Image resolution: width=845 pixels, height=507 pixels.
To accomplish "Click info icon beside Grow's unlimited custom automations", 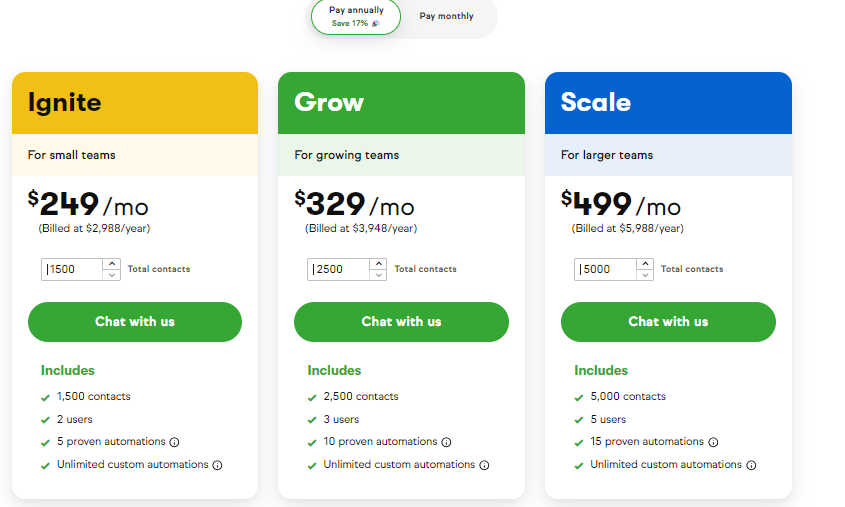I will (x=484, y=465).
